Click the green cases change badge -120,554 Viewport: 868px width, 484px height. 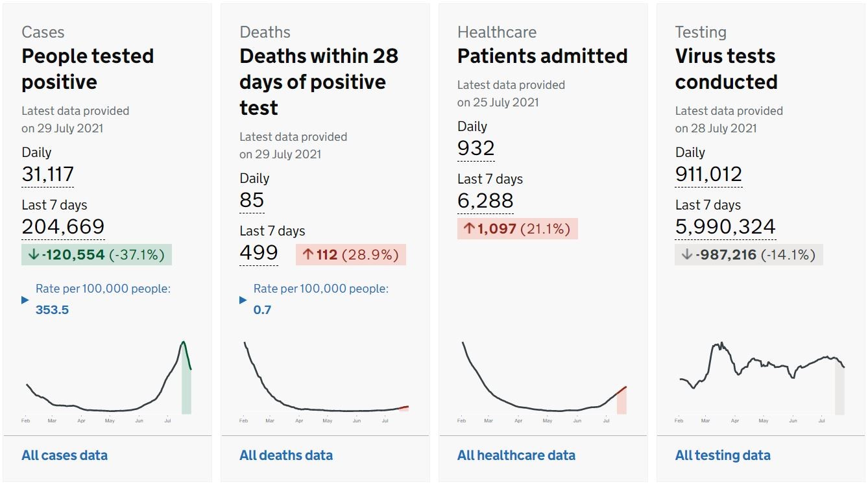click(97, 254)
